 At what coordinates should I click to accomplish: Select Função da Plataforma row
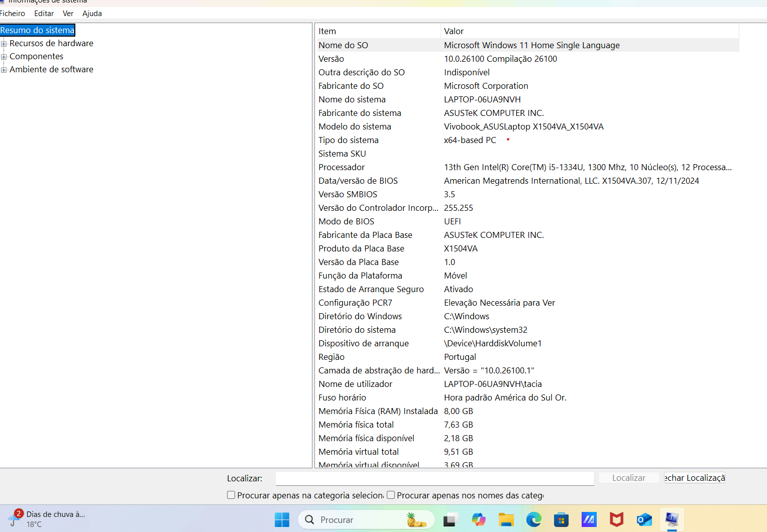click(x=527, y=276)
